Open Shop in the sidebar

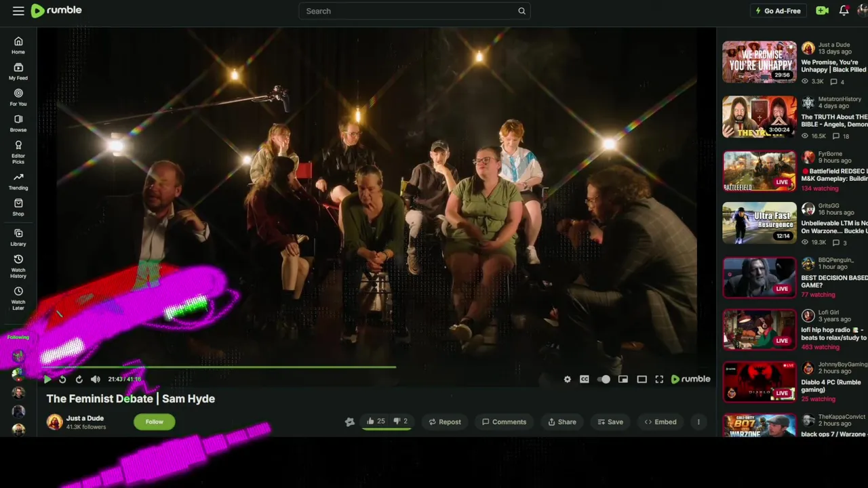point(18,207)
